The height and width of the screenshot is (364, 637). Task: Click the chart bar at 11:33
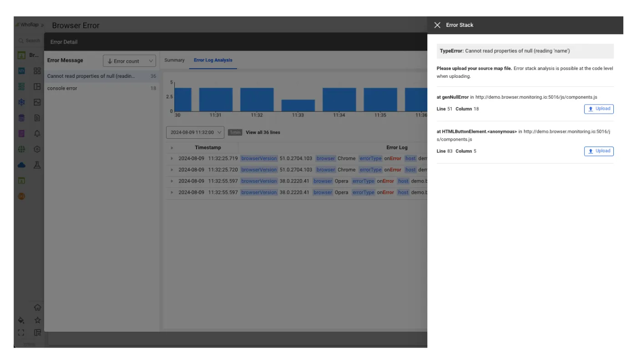pyautogui.click(x=298, y=106)
